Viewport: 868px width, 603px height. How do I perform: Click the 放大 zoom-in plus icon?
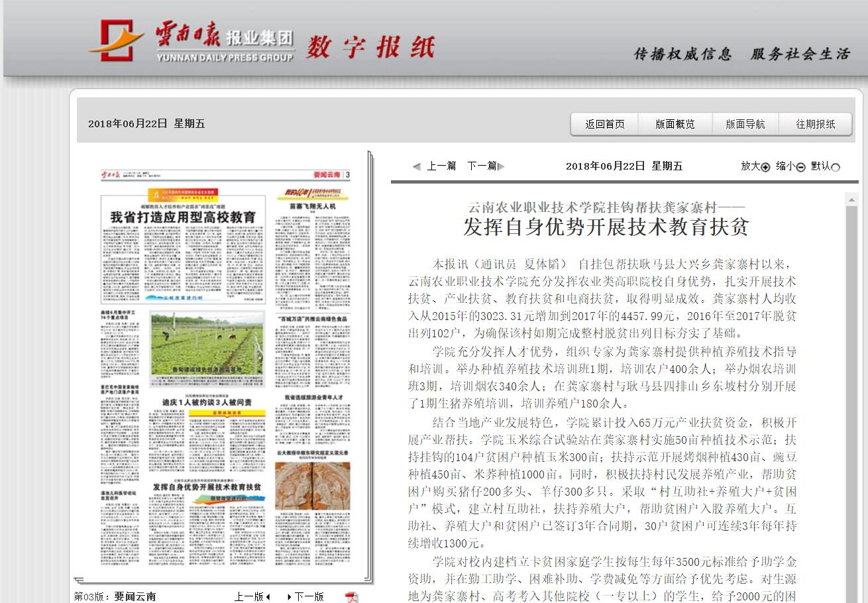coord(765,167)
